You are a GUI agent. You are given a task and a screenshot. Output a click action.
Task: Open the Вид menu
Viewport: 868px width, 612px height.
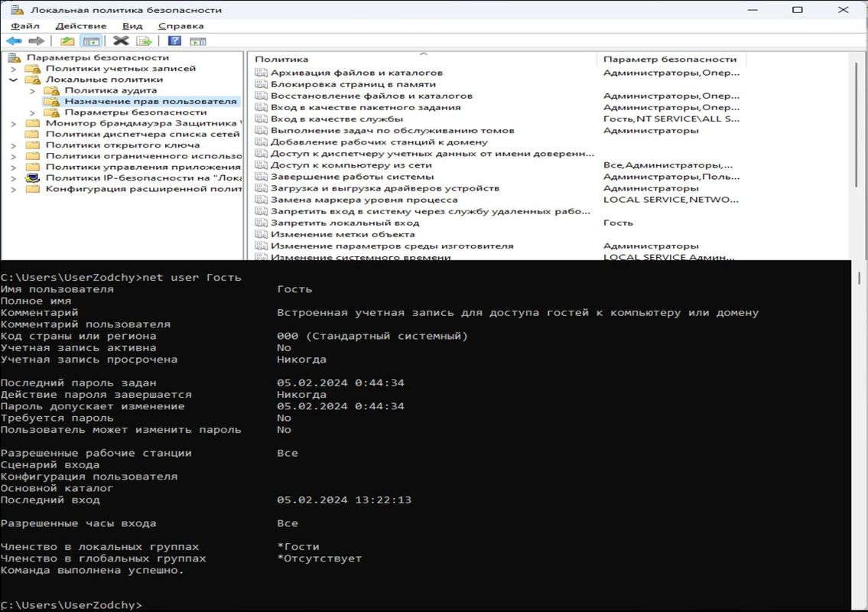click(x=132, y=26)
